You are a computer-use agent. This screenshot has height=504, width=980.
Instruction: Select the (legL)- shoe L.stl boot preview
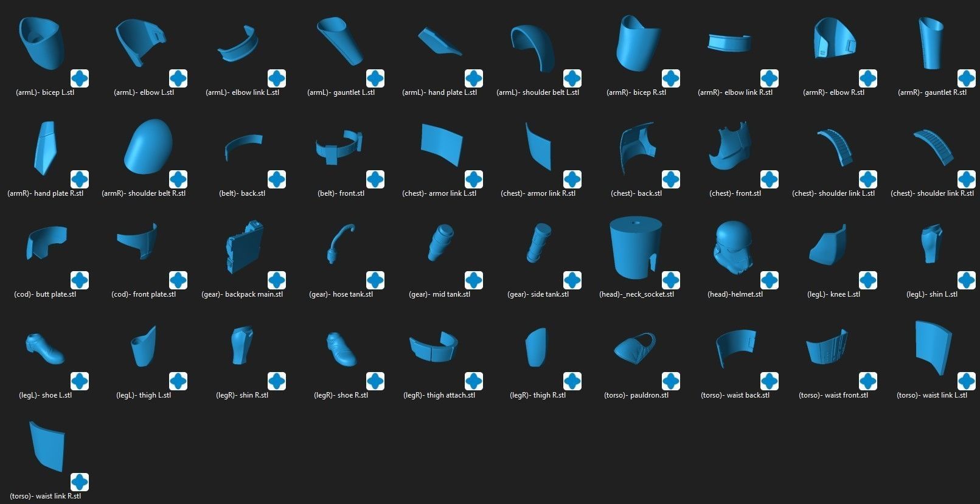pos(44,348)
